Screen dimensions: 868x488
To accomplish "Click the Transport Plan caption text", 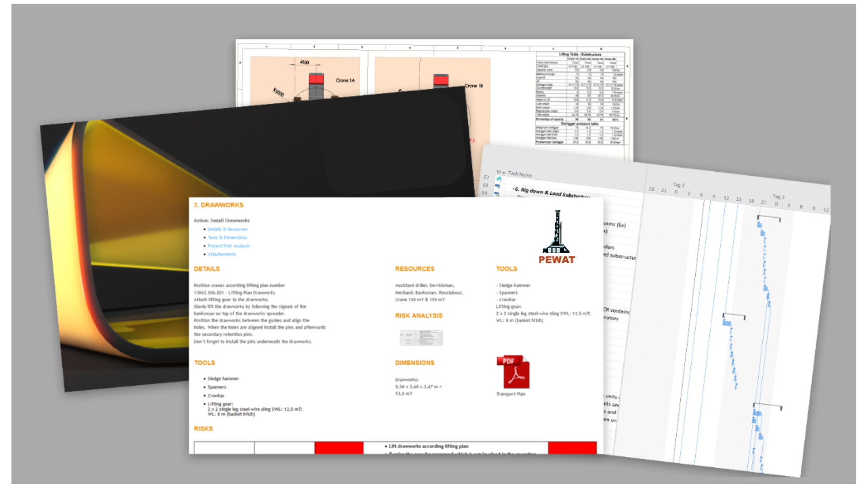I will pos(510,394).
